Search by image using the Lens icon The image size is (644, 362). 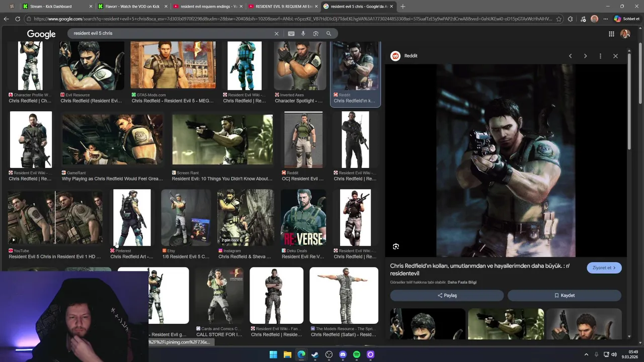(315, 34)
